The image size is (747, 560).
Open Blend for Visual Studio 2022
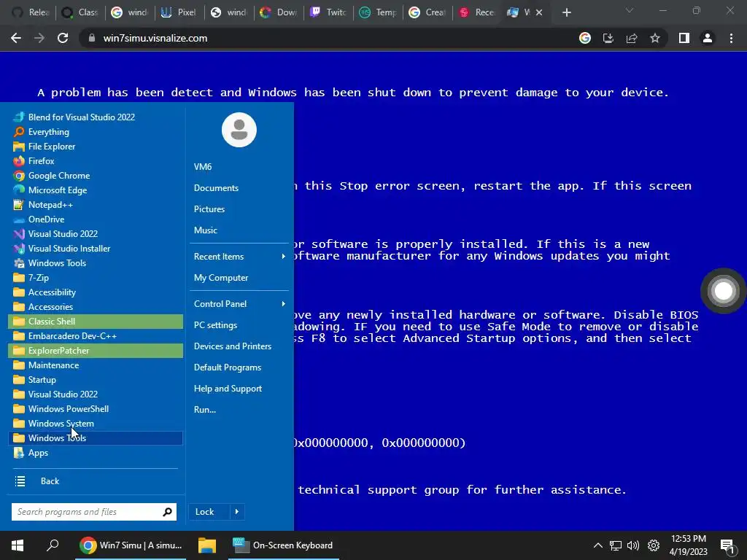tap(96, 117)
